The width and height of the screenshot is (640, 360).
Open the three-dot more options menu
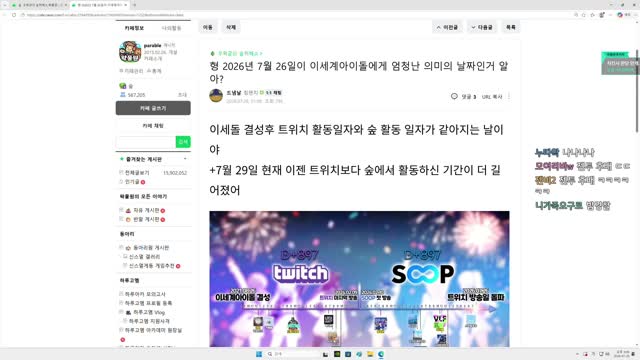click(509, 96)
